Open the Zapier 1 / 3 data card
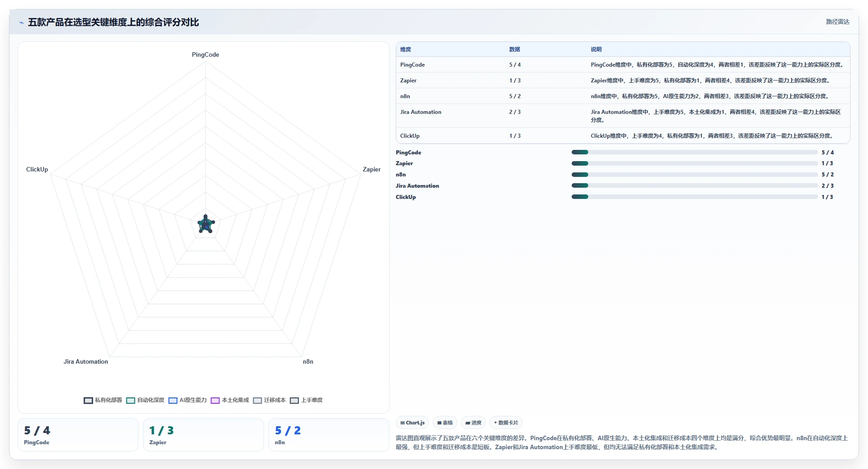868x469 pixels. 203,435
